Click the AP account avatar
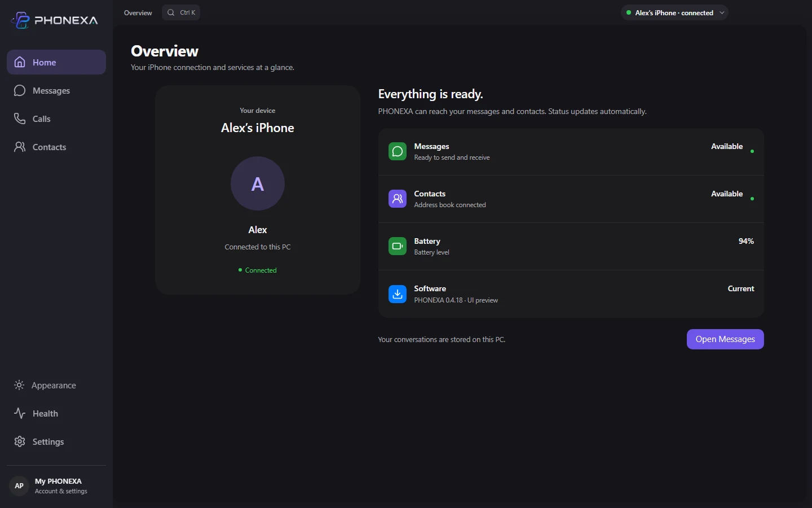The width and height of the screenshot is (812, 508). click(x=19, y=485)
